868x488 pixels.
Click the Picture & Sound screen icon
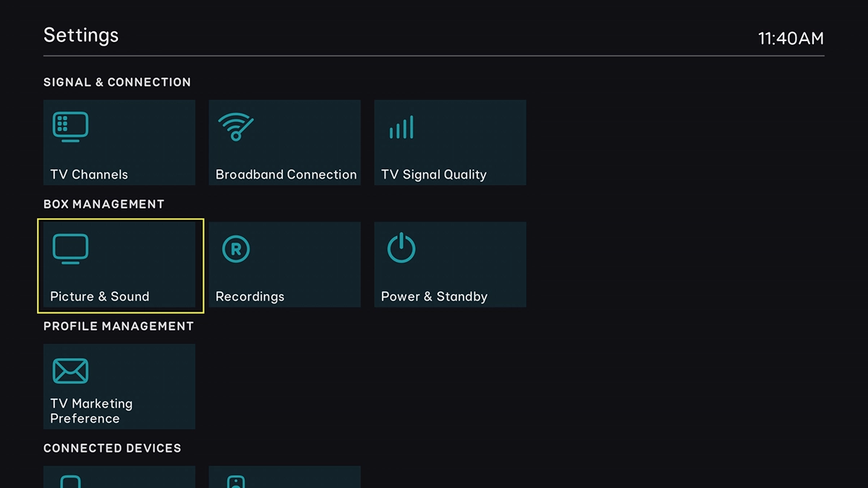(70, 249)
